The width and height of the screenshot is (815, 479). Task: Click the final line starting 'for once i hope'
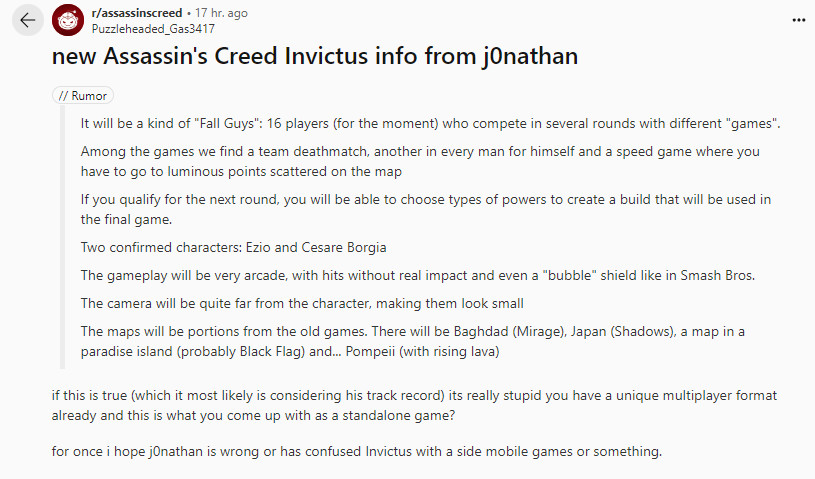(x=356, y=451)
